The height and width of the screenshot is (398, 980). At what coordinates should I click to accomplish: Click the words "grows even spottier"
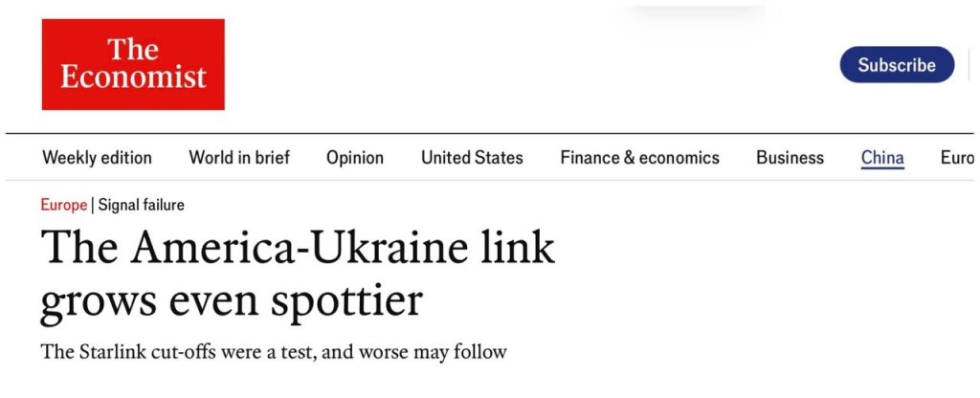[232, 301]
